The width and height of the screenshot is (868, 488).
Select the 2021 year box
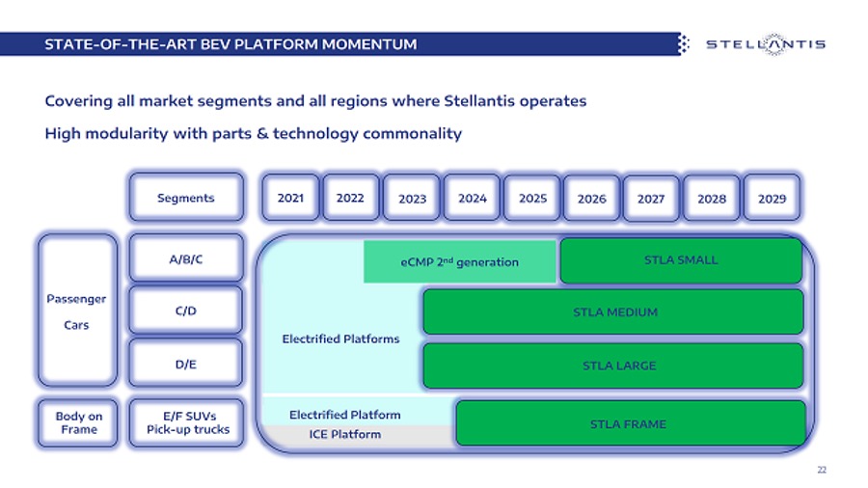click(290, 198)
